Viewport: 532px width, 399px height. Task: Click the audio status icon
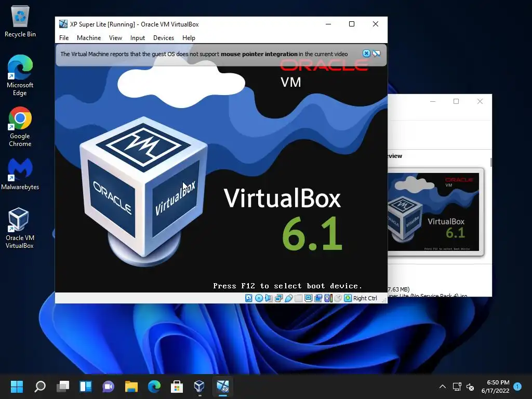[x=269, y=298]
